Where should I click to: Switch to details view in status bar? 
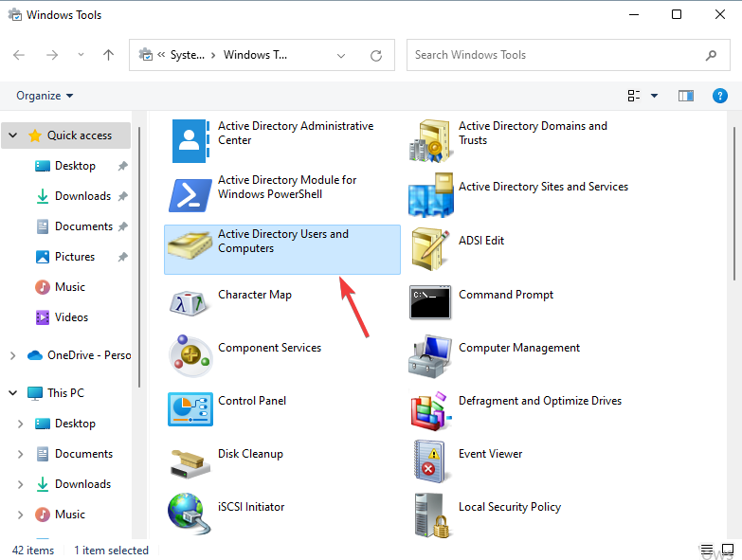(x=707, y=550)
